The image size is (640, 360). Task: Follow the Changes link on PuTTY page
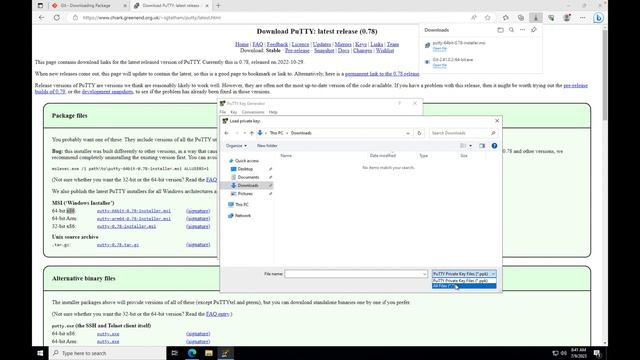tap(362, 51)
